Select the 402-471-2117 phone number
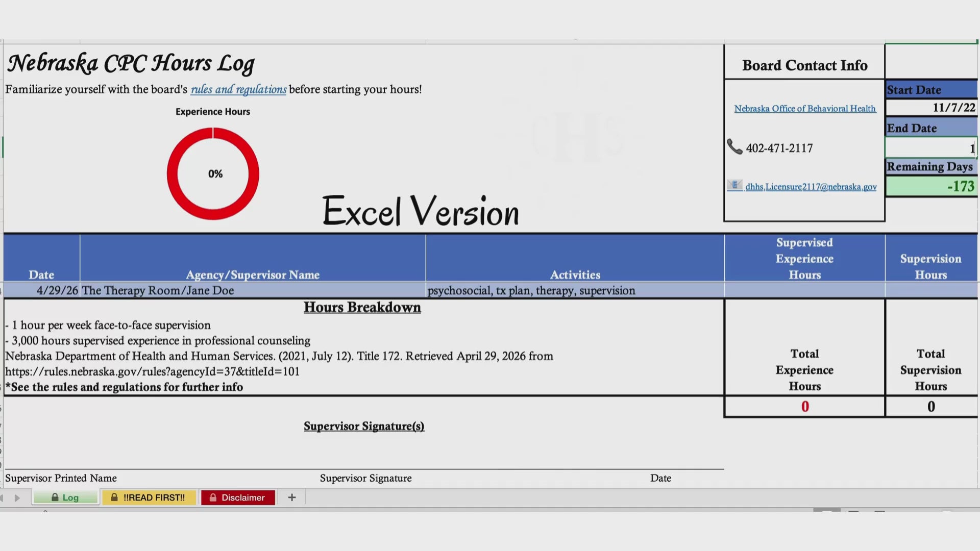 (x=779, y=148)
